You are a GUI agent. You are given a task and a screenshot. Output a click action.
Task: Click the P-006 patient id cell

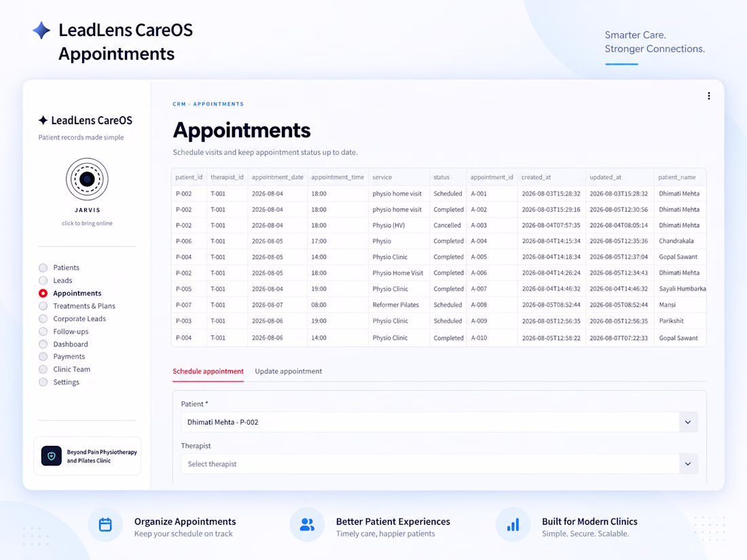point(189,241)
